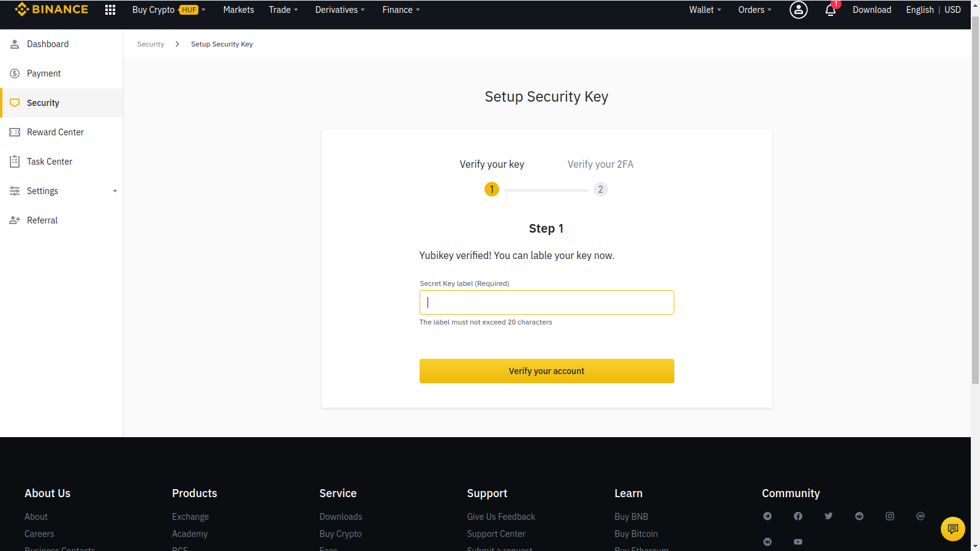980x551 pixels.
Task: Check the notifications bell icon
Action: [831, 10]
